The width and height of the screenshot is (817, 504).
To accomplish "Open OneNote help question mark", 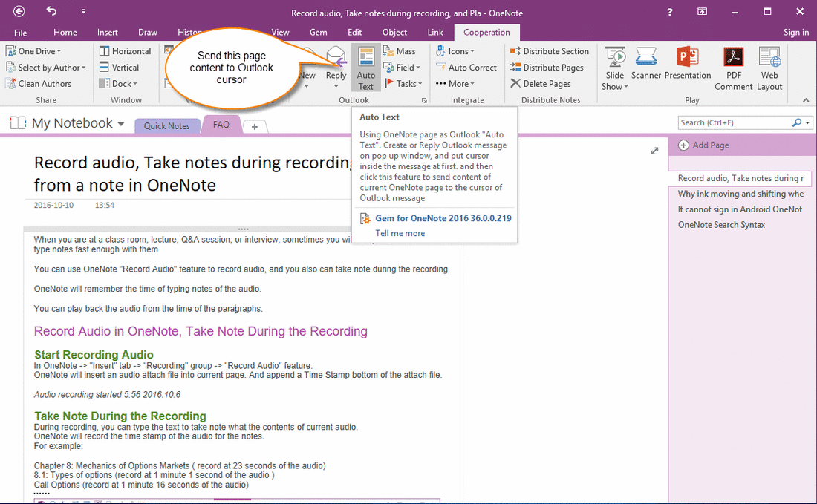I will (x=669, y=11).
